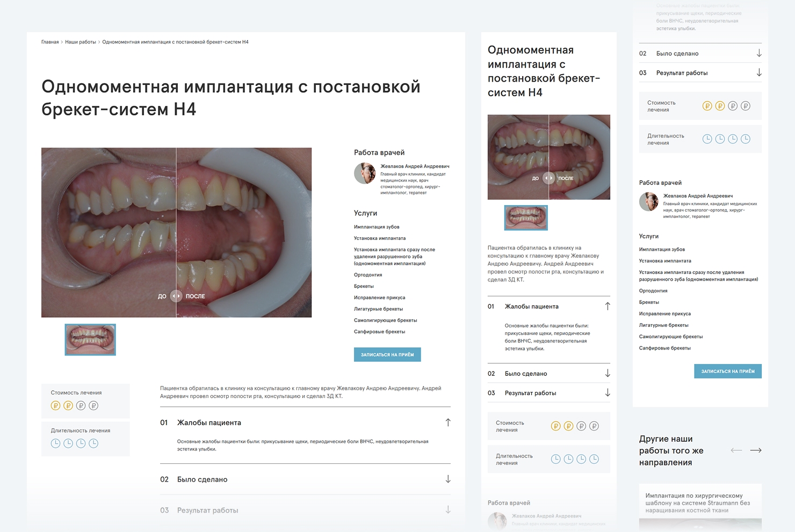This screenshot has height=532, width=795.
Task: Open 'Самолигирующие брекеты' link in right column
Action: pyautogui.click(x=671, y=337)
